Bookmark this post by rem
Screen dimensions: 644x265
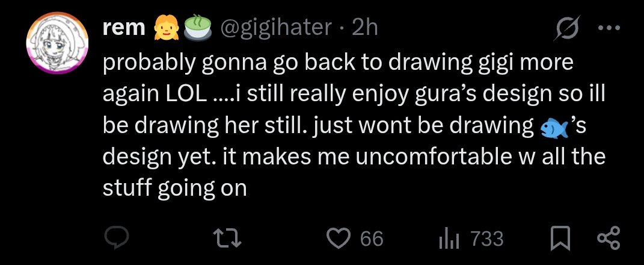click(560, 238)
